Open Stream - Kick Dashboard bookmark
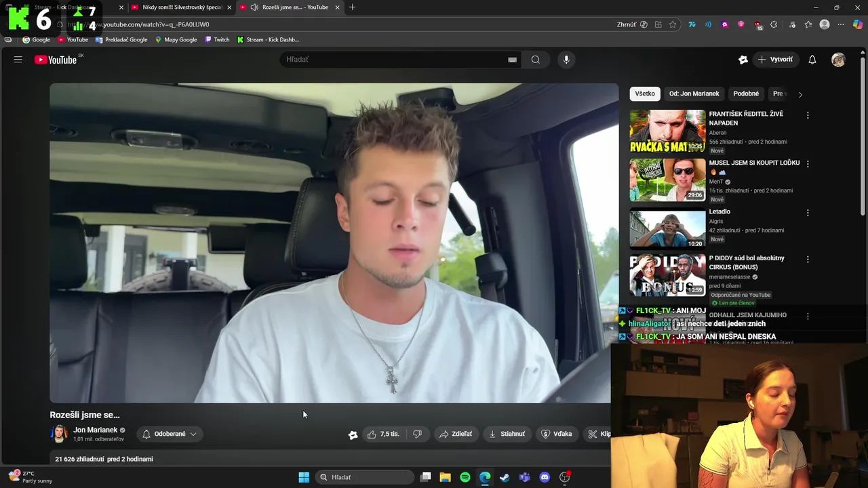Screen dimensions: 868x488 tap(268, 39)
